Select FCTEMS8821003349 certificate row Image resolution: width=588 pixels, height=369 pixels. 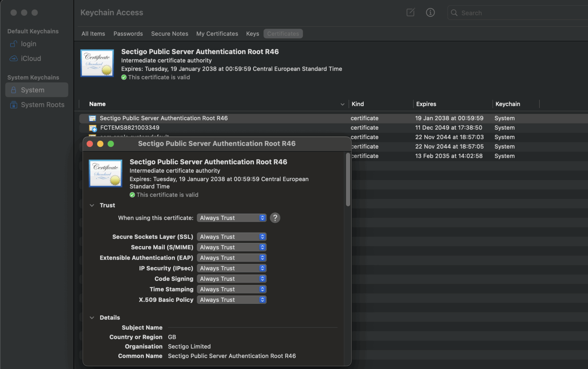tap(333, 128)
